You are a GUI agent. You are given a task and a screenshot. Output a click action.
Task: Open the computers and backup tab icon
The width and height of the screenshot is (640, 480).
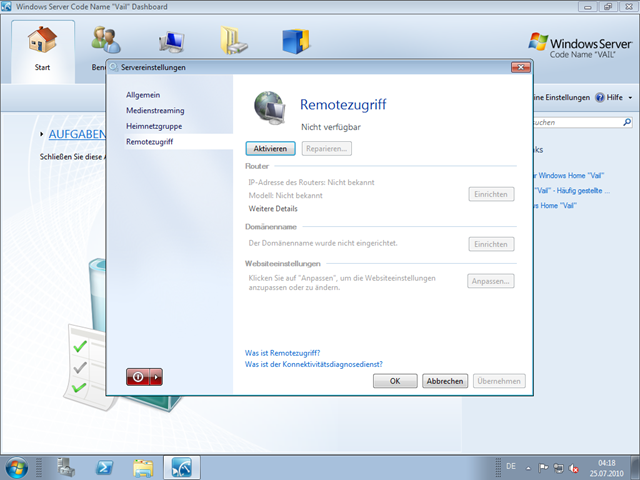coord(171,42)
